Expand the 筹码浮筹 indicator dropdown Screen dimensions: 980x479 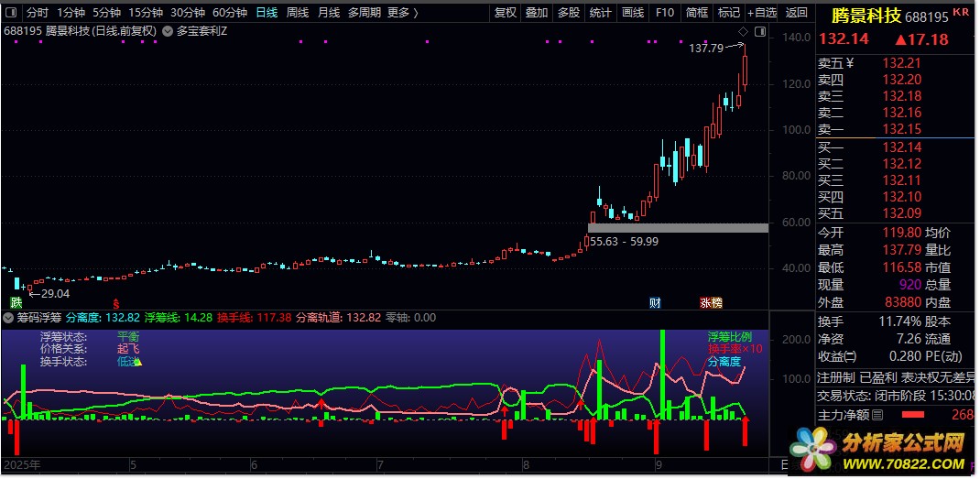pyautogui.click(x=7, y=318)
